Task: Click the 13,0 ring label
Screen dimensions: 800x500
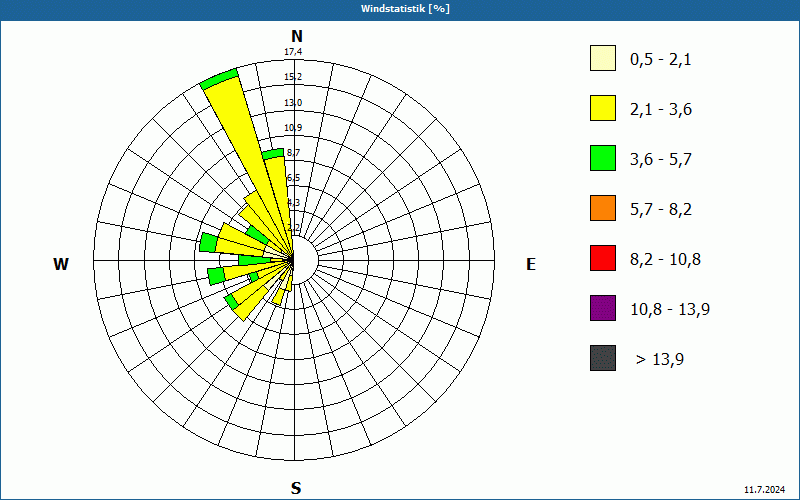Action: tap(293, 103)
